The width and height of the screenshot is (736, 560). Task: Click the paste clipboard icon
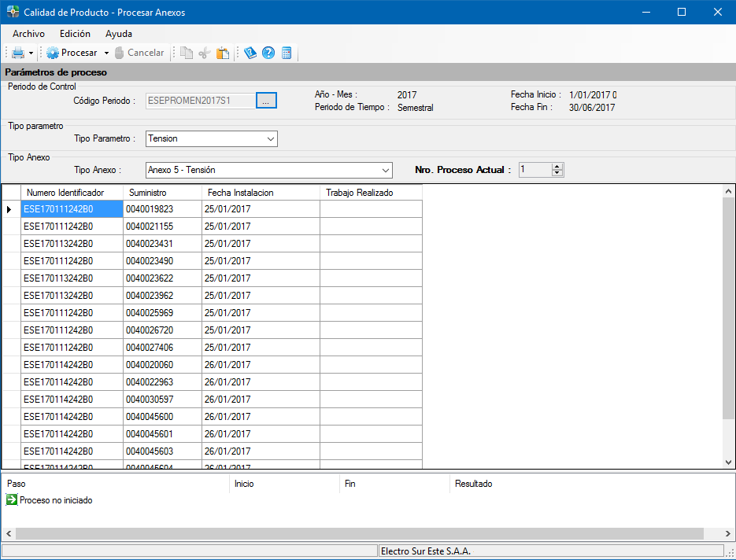(223, 53)
